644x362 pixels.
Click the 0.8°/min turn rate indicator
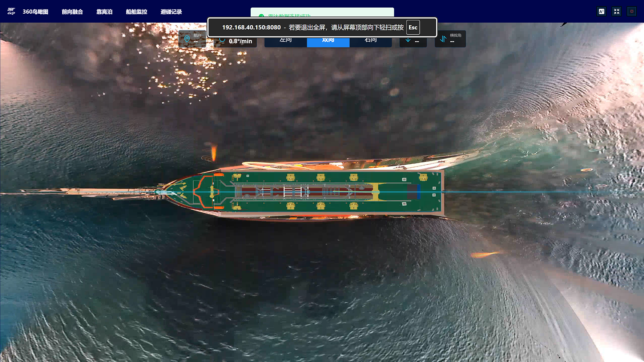tap(236, 41)
